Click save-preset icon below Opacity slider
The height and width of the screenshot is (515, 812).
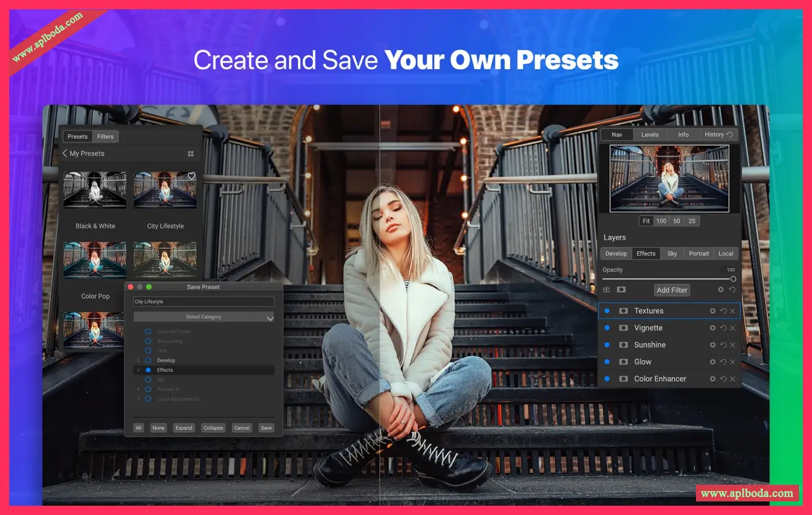tap(606, 290)
